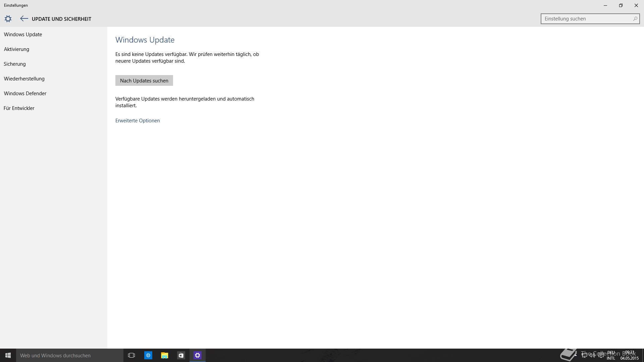Image resolution: width=644 pixels, height=362 pixels.
Task: Open Windows Defender in the sidebar
Action: point(25,94)
